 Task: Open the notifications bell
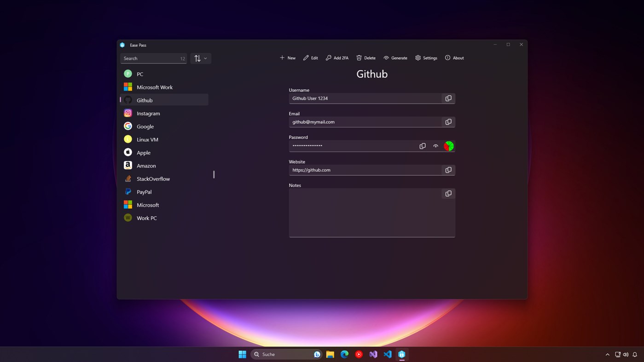click(x=635, y=355)
